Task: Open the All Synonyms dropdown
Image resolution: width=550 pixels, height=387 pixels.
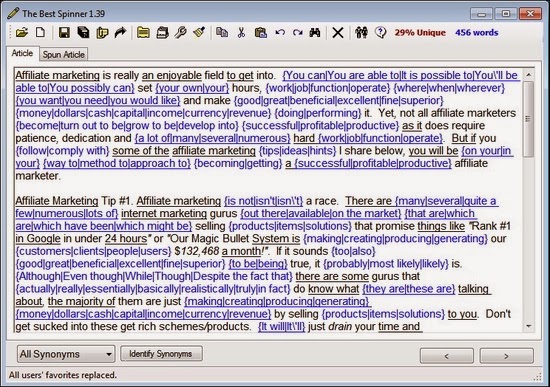Action: tap(66, 354)
